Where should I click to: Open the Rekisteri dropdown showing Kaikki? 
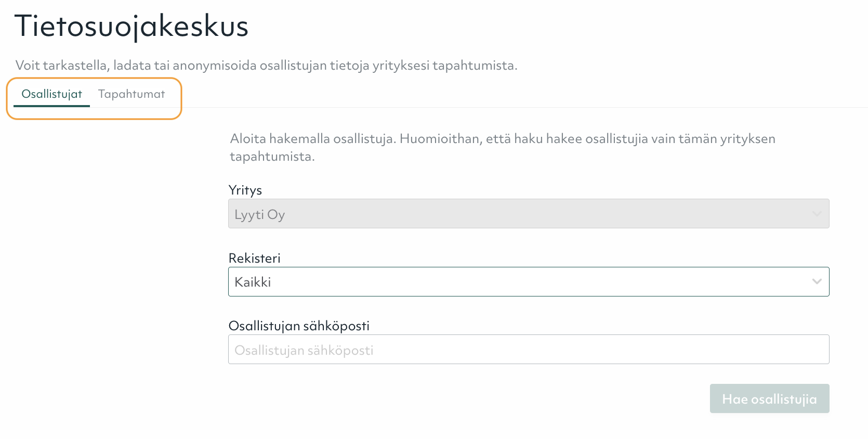[x=520, y=282]
